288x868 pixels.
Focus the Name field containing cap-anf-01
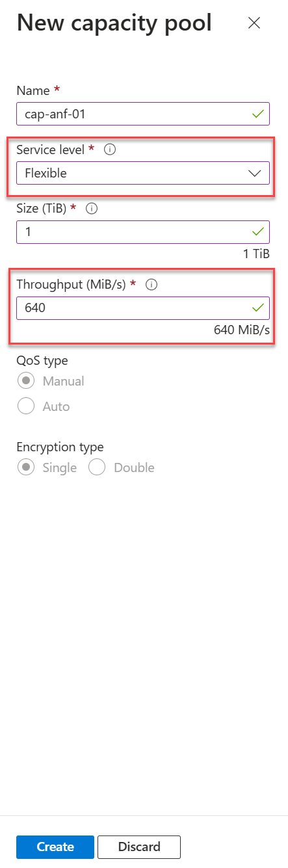143,114
